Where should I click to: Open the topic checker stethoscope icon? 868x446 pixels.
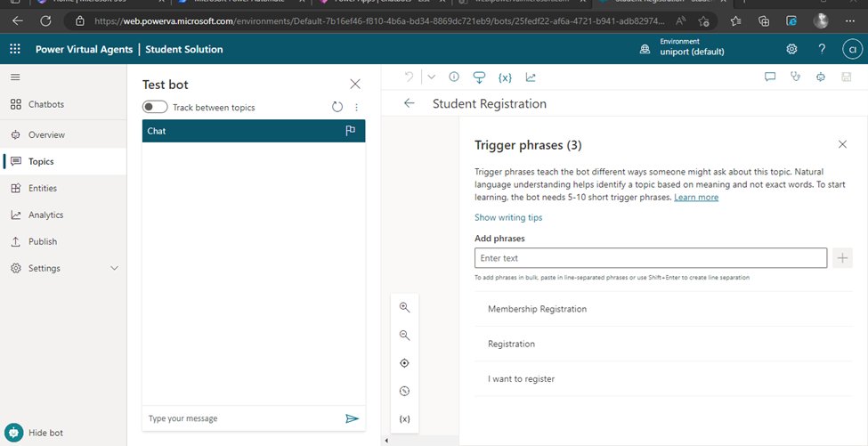point(796,77)
